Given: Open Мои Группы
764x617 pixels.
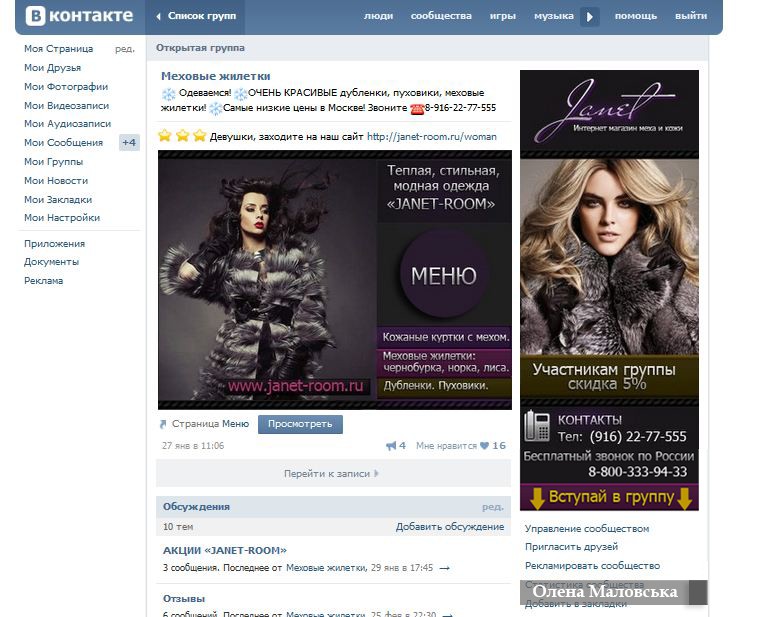Looking at the screenshot, I should coord(54,162).
